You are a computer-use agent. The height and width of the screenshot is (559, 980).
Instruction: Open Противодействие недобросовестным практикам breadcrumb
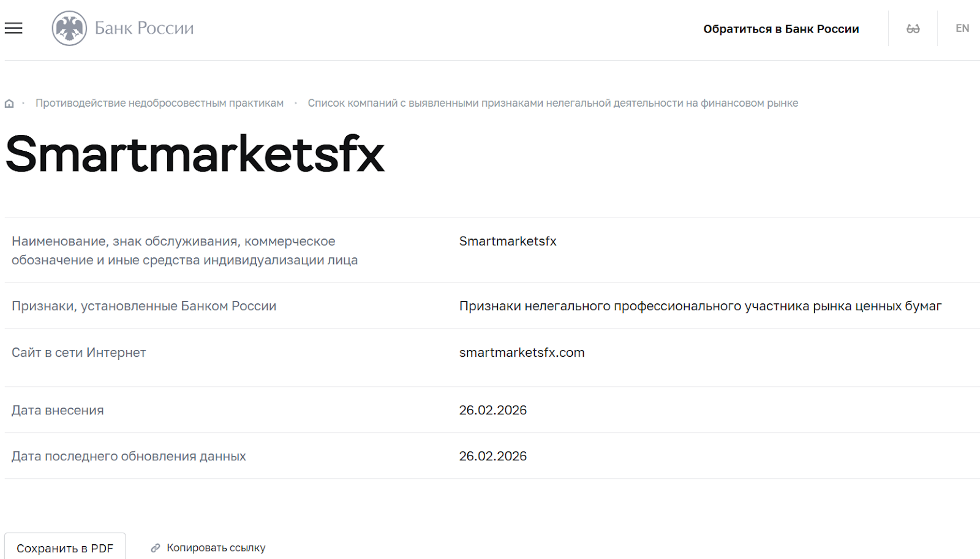[159, 103]
